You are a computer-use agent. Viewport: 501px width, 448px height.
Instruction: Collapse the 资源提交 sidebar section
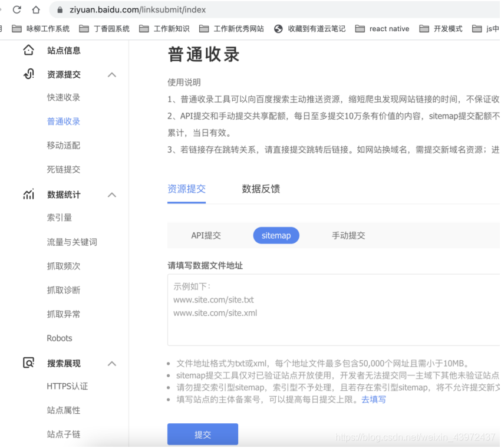[112, 75]
